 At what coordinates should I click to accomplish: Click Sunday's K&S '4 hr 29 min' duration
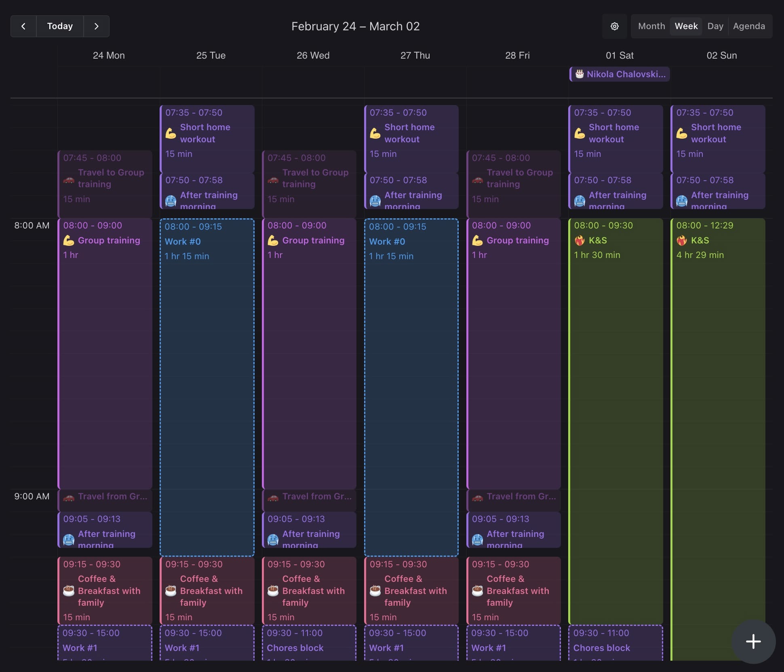700,255
